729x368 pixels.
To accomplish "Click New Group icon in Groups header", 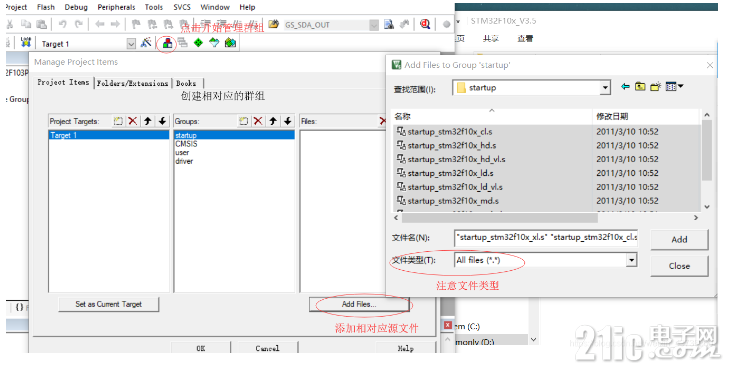I will coord(243,121).
